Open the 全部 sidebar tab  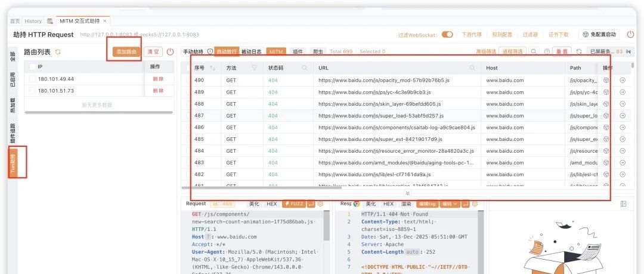(x=13, y=57)
